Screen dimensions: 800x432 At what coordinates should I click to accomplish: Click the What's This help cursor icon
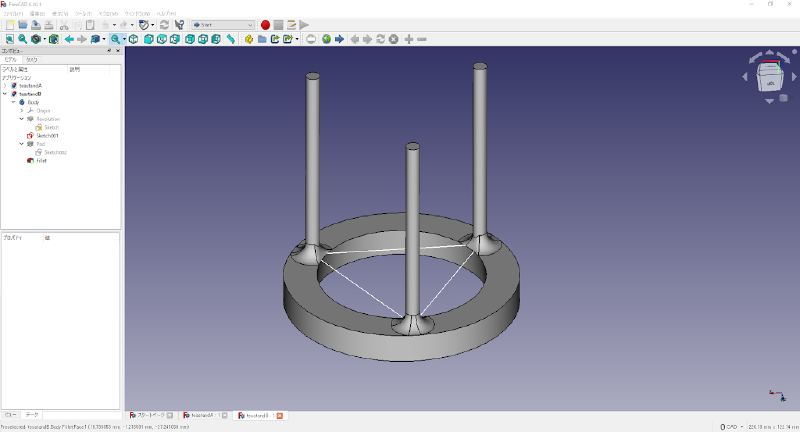coord(179,25)
